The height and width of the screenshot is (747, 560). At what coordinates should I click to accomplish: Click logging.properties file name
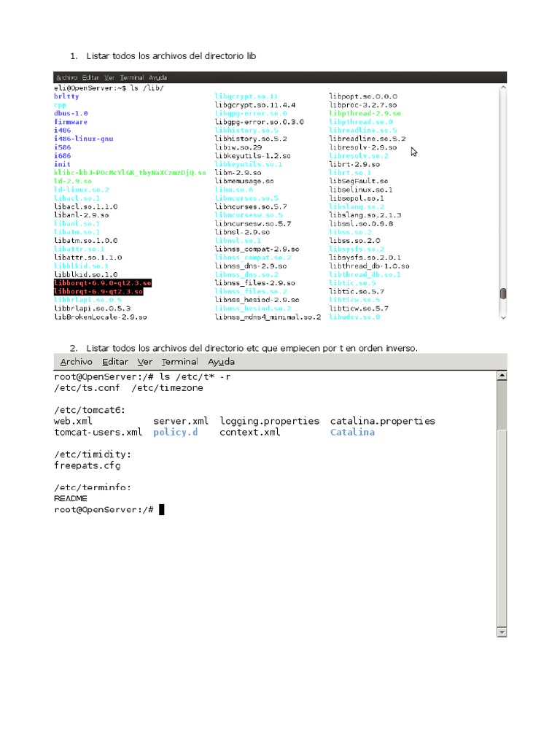[270, 421]
